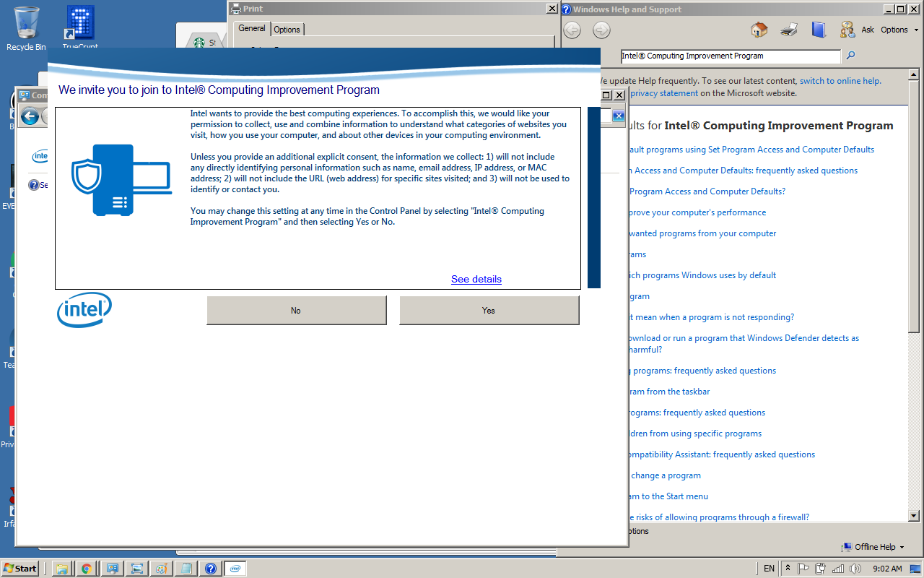Click the Help back arrow button
The height and width of the screenshot is (578, 924).
tap(572, 30)
